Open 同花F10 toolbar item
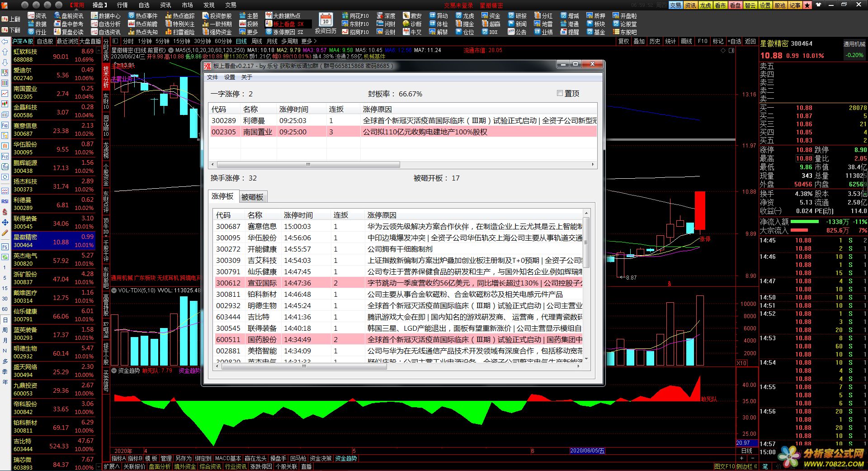This screenshot has width=868, height=471. tap(355, 16)
